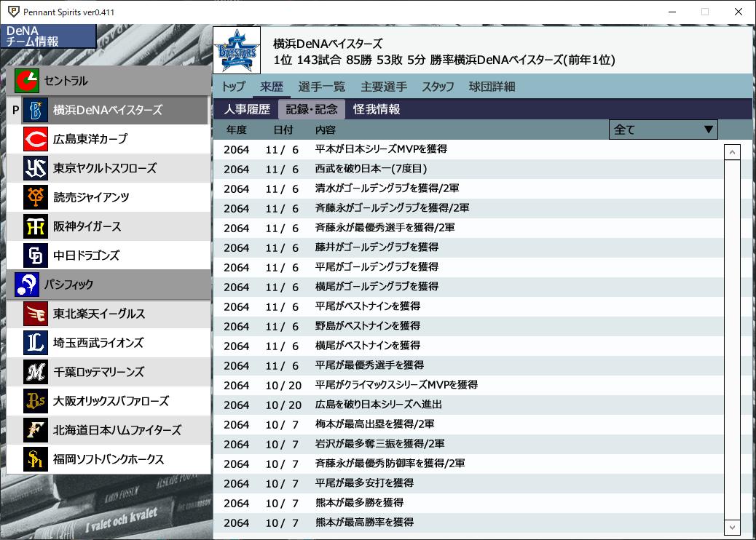The width and height of the screenshot is (756, 540).
Task: Click the 日付 column header
Action: [x=283, y=130]
